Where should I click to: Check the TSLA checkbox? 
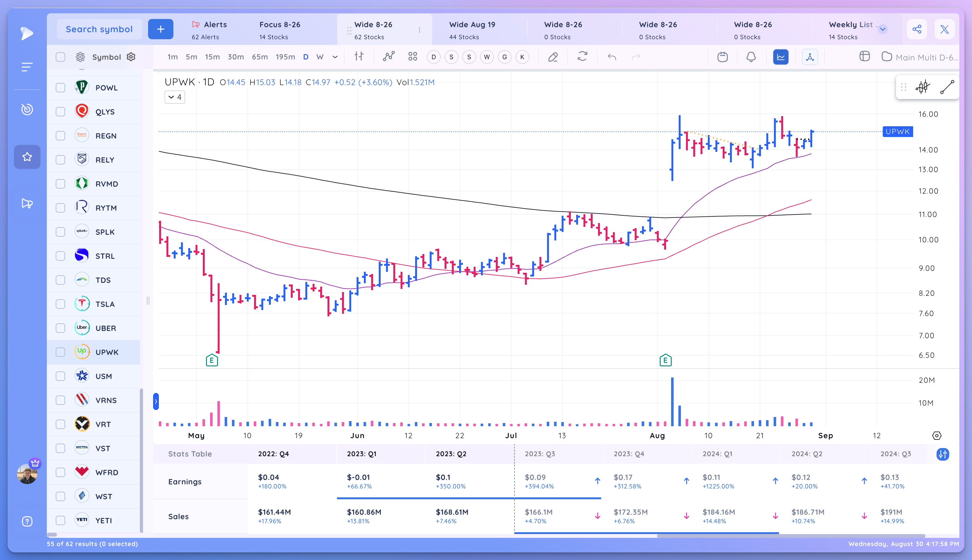[x=60, y=304]
